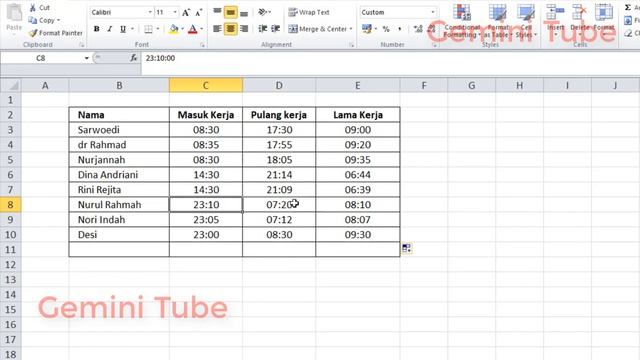This screenshot has height=360, width=640.
Task: Open Clipboard dialog launcher
Action: (x=82, y=45)
